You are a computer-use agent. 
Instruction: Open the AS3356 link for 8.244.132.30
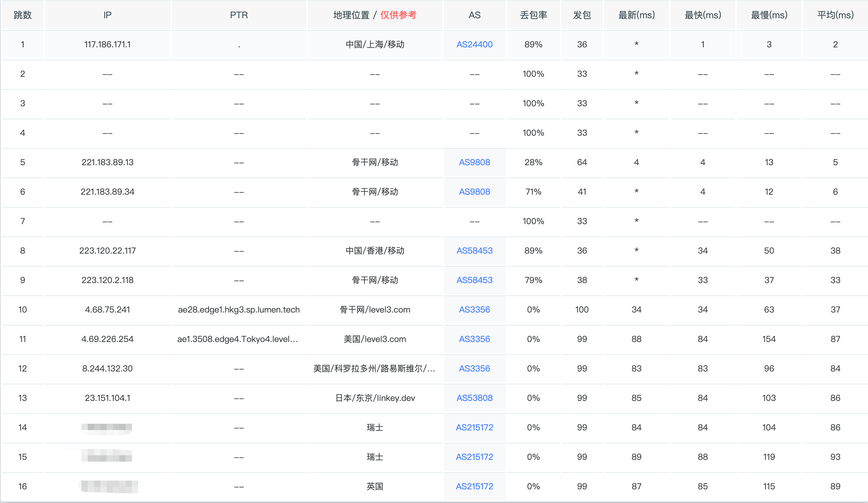point(474,369)
